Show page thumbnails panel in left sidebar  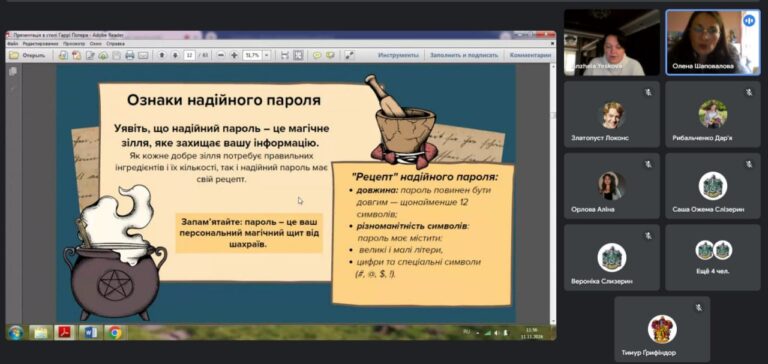click(x=13, y=72)
